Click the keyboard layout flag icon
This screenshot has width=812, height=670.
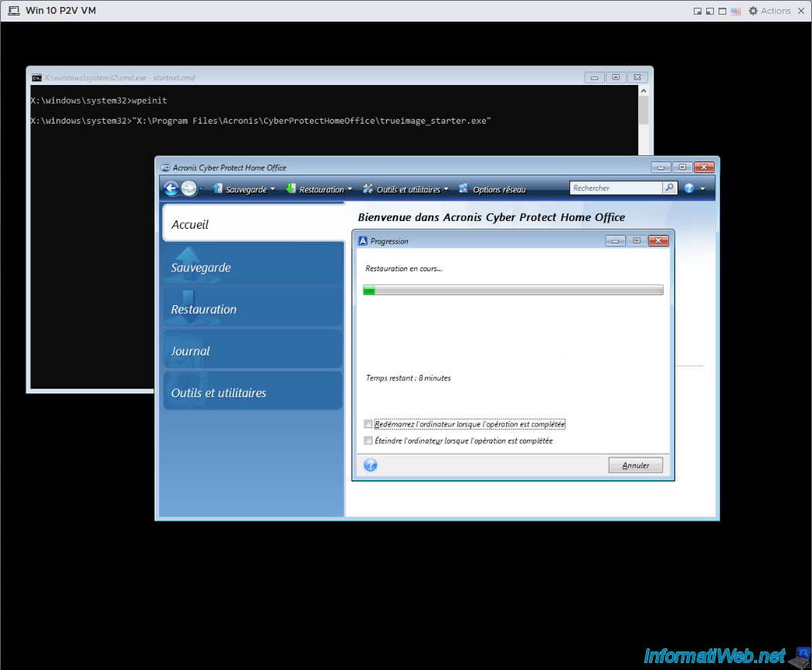[736, 11]
